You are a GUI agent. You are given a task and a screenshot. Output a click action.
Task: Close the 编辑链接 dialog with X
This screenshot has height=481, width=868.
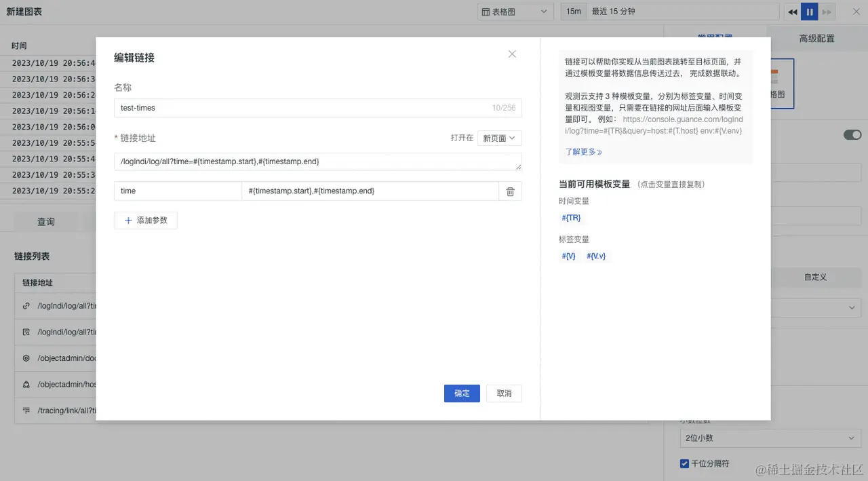(x=512, y=54)
